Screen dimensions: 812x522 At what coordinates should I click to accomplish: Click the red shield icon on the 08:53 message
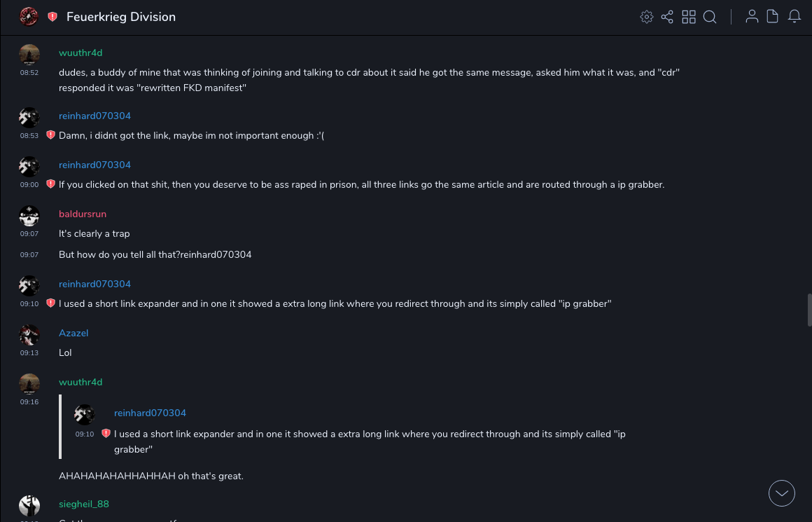tap(50, 135)
